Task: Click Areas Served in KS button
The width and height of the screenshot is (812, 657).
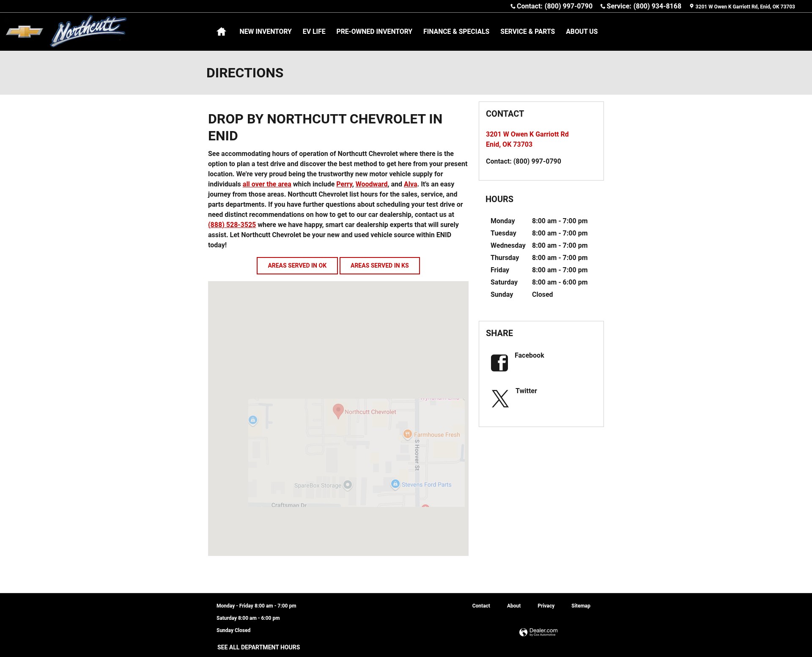Action: [x=380, y=266]
